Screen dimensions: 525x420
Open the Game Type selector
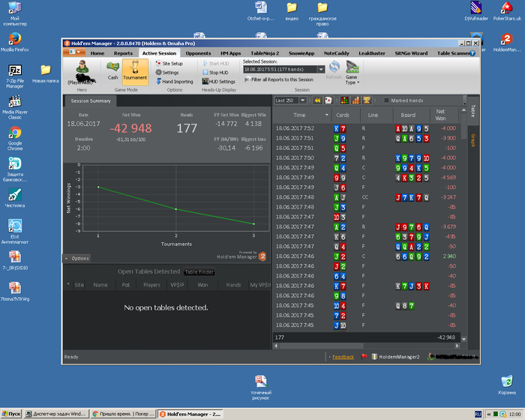[352, 73]
